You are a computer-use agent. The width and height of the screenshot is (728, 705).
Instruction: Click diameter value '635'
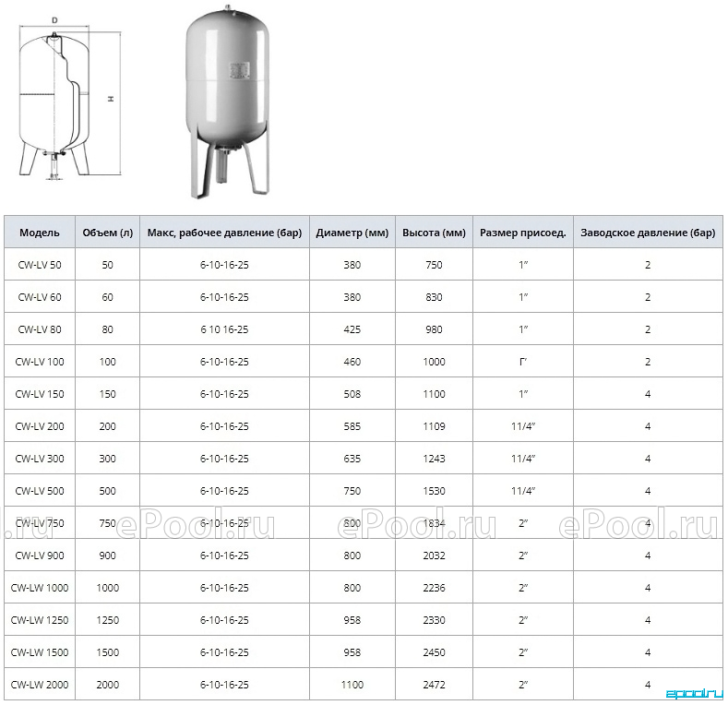point(352,459)
